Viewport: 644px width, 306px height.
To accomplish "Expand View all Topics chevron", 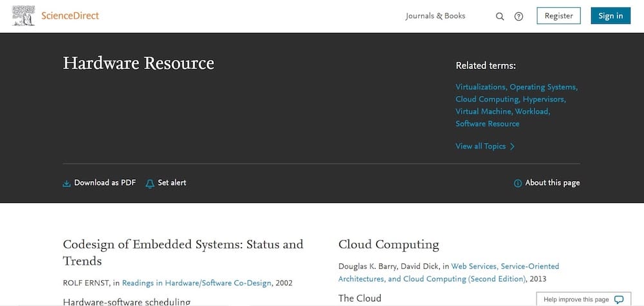I will [x=512, y=146].
